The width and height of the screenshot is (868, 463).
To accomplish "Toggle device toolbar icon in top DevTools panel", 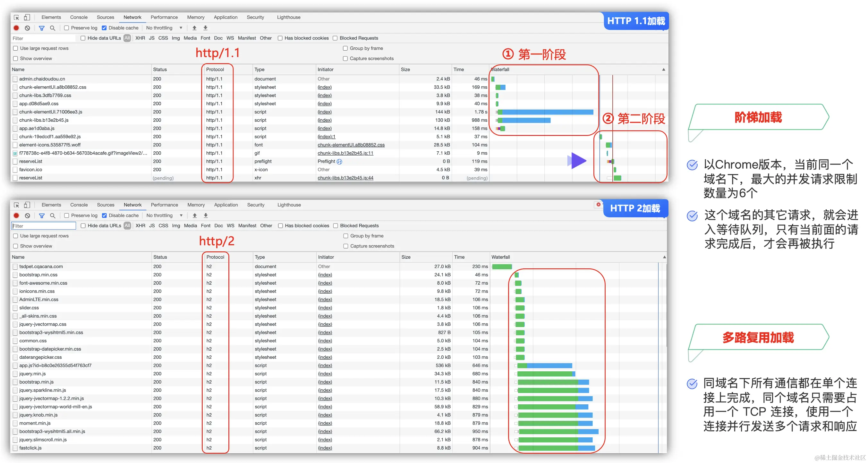I will click(x=27, y=17).
